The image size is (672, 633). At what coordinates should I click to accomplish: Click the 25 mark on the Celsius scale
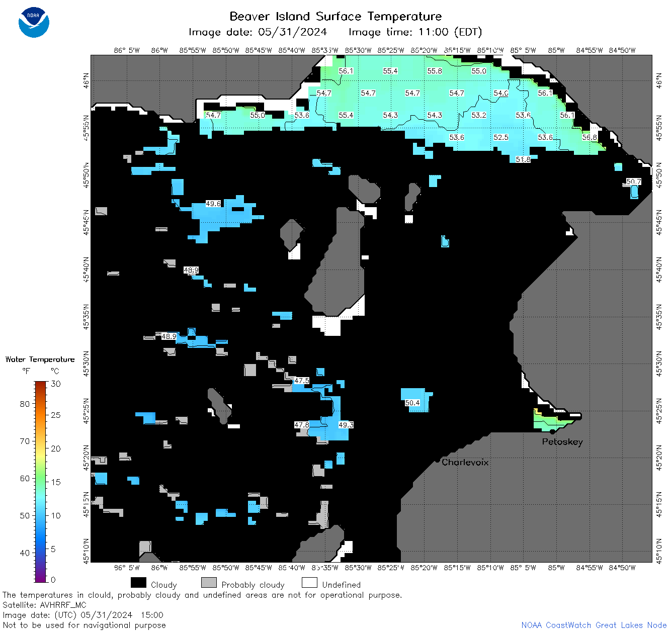coord(56,415)
